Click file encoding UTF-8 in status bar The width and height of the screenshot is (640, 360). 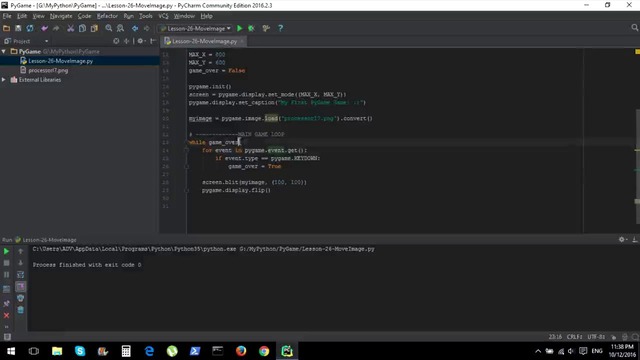coord(596,337)
